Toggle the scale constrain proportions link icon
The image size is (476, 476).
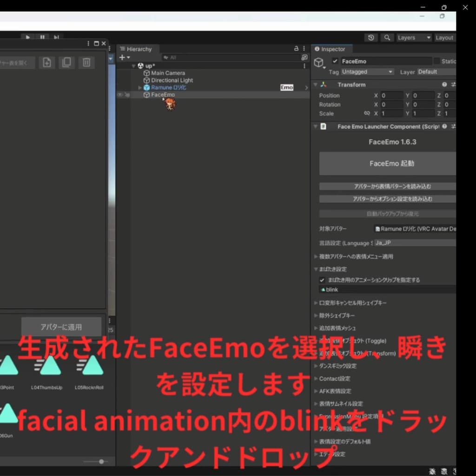click(x=367, y=113)
